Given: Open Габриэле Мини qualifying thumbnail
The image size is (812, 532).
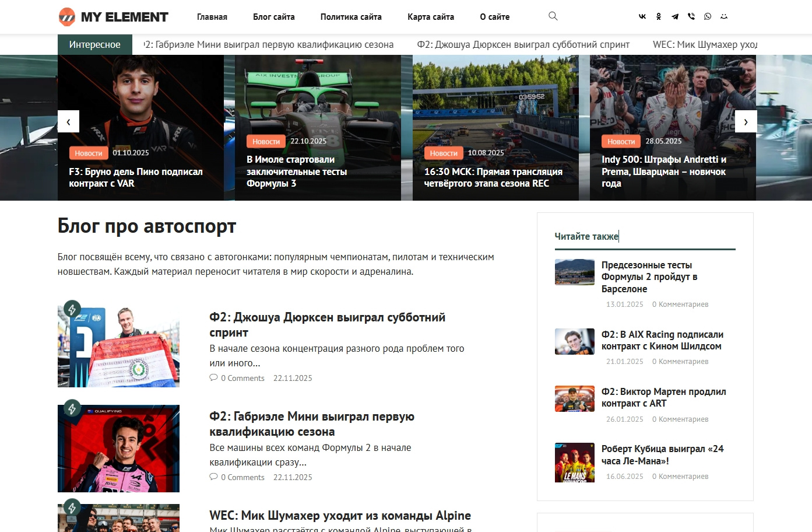Looking at the screenshot, I should pos(119,449).
